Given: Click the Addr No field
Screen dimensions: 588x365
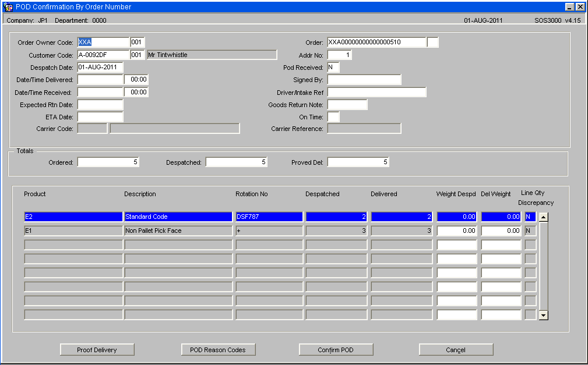Looking at the screenshot, I should [339, 55].
